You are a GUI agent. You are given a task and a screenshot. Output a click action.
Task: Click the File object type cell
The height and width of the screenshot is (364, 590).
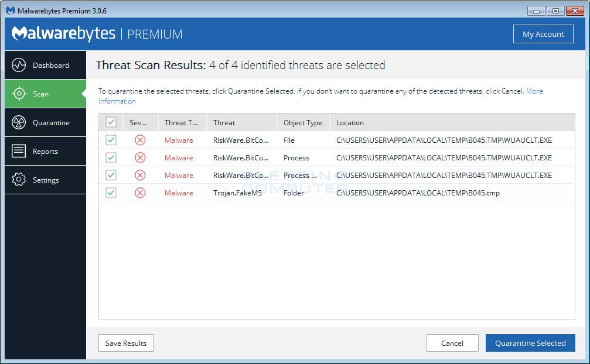coord(289,140)
